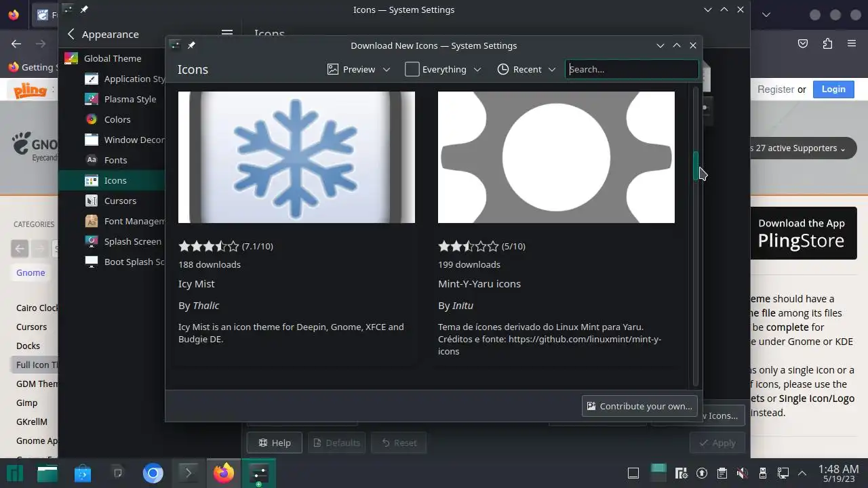This screenshot has width=868, height=488.
Task: Open Chromium browser from taskbar
Action: coord(153,473)
